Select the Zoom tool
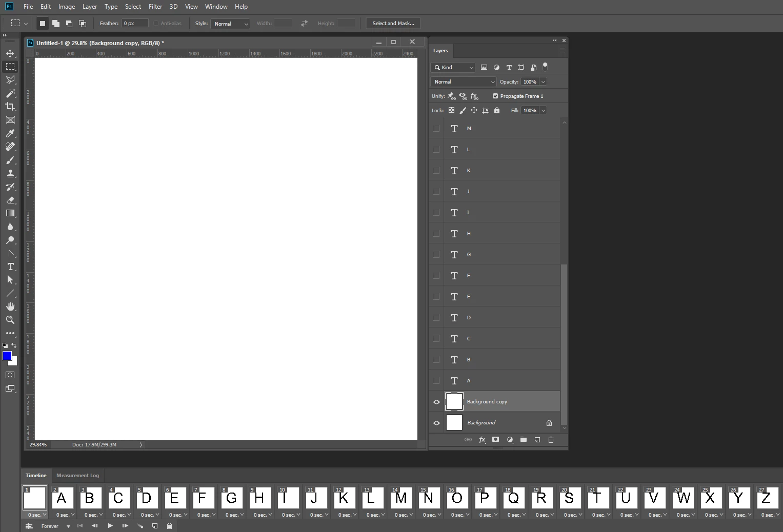 point(10,320)
